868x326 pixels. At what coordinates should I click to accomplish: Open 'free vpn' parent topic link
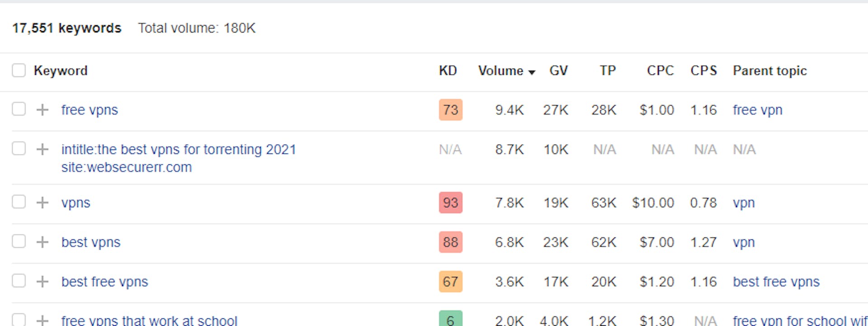pos(757,110)
